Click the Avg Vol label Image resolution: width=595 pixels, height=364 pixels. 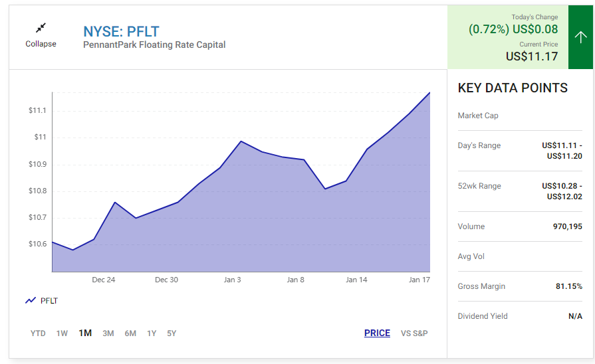(471, 256)
